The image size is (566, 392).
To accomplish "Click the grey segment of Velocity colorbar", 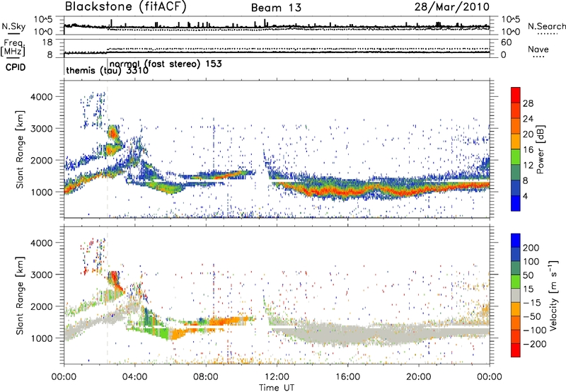I will pos(516,295).
